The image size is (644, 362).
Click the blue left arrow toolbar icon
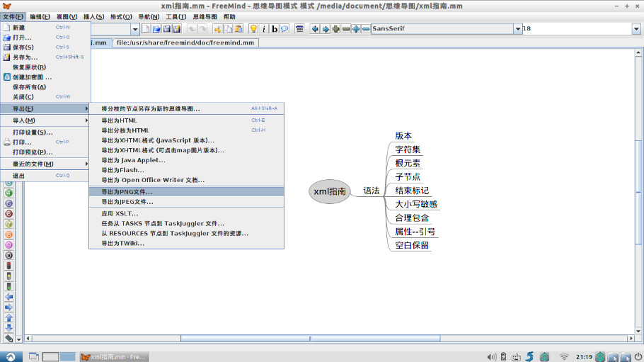tap(315, 28)
